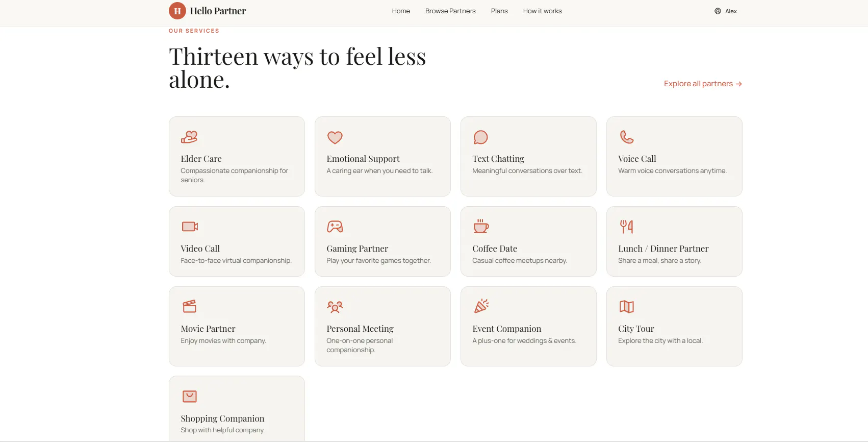Click the Emotional Support heart icon
Viewport: 868px width, 442px height.
click(335, 137)
